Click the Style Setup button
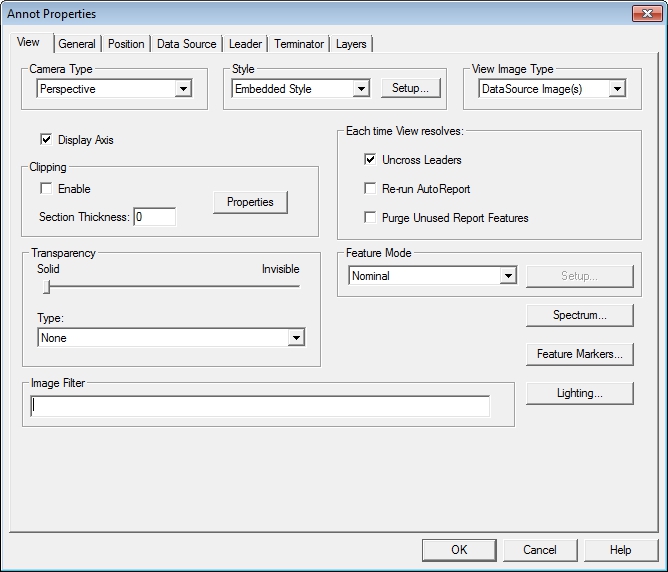This screenshot has width=668, height=572. click(410, 88)
